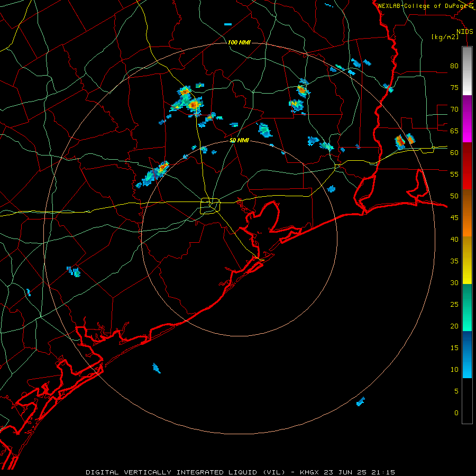Click the legend value 50
The width and height of the screenshot is (476, 476).
[x=454, y=196]
